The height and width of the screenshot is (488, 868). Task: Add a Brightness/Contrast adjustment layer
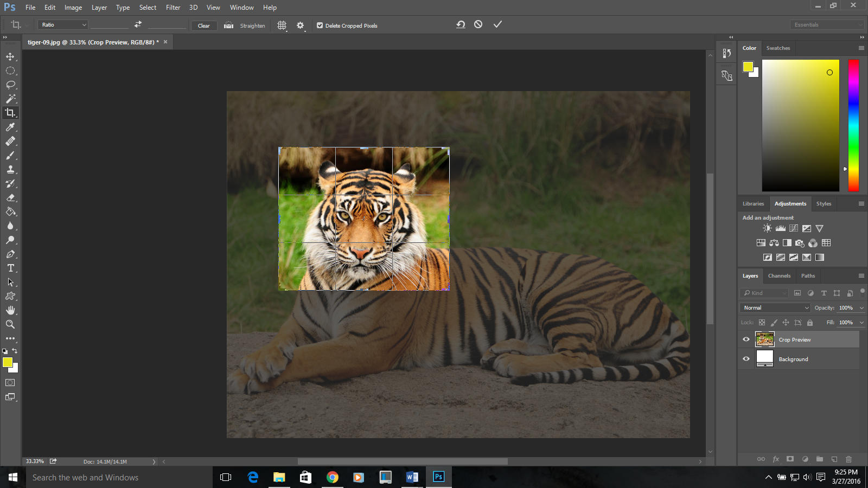(x=767, y=228)
